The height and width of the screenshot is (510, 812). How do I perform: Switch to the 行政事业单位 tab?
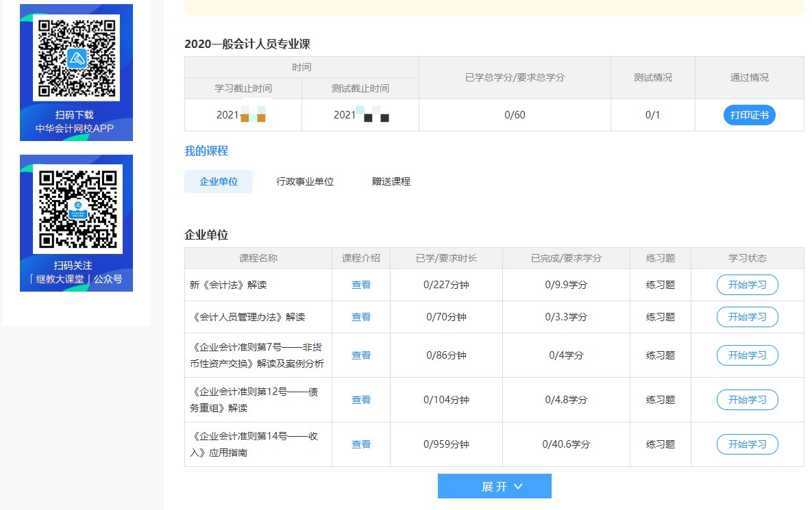pos(304,181)
